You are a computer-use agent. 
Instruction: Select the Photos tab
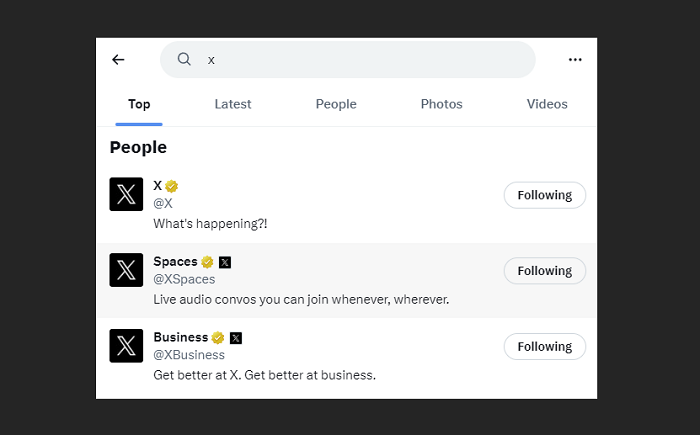pyautogui.click(x=441, y=104)
